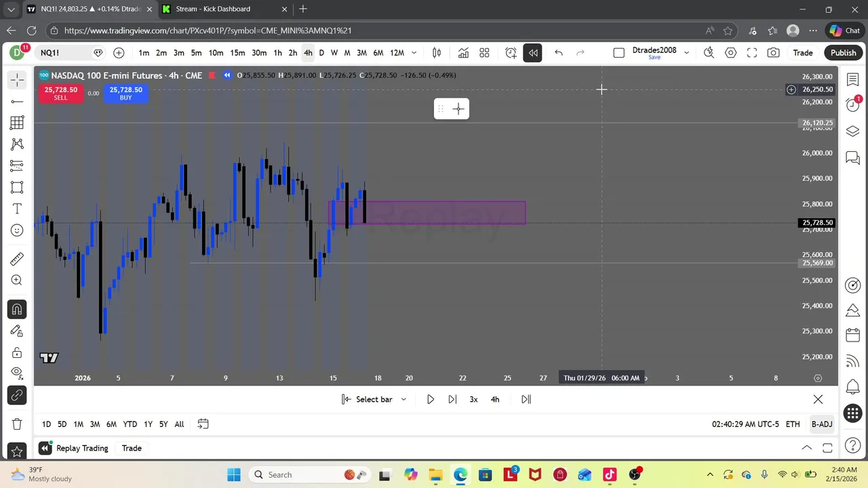Select the 1m timeframe
The width and height of the screenshot is (868, 488).
[144, 53]
